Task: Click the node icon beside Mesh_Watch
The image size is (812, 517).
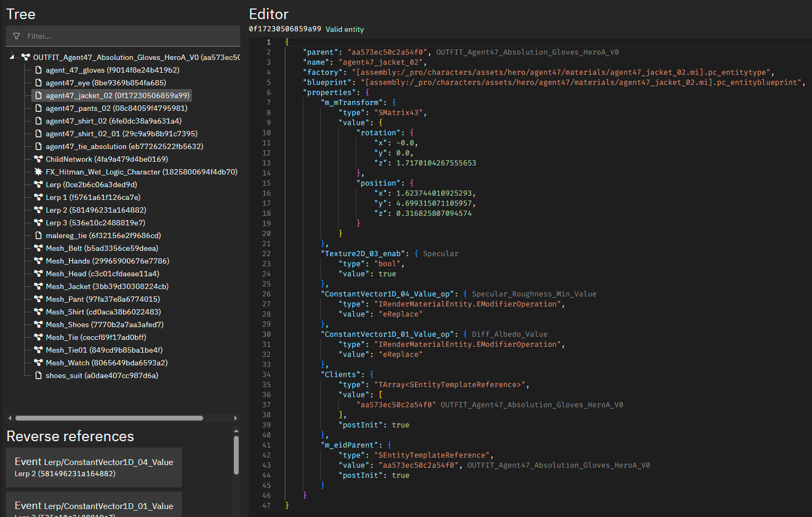Action: (38, 363)
